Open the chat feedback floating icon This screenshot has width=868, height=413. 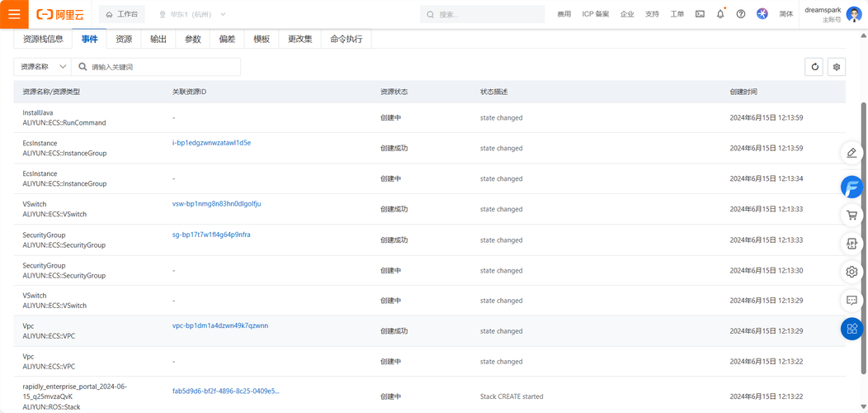tap(852, 301)
